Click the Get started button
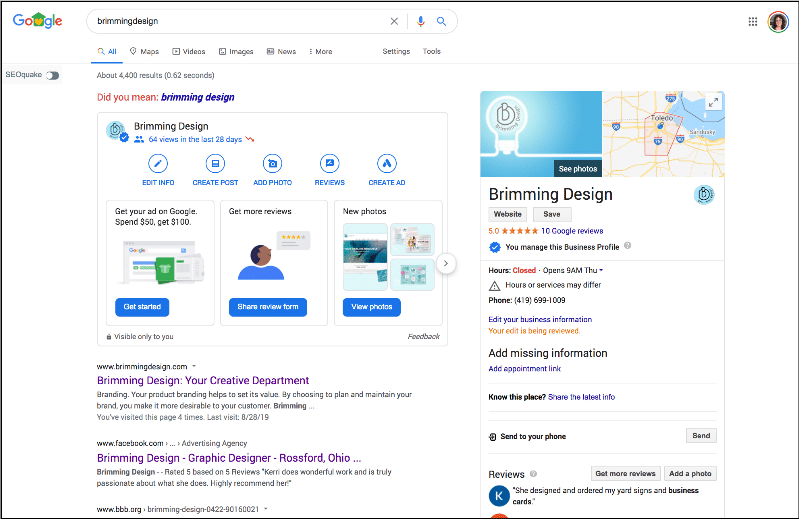The height and width of the screenshot is (519, 799). (x=142, y=307)
